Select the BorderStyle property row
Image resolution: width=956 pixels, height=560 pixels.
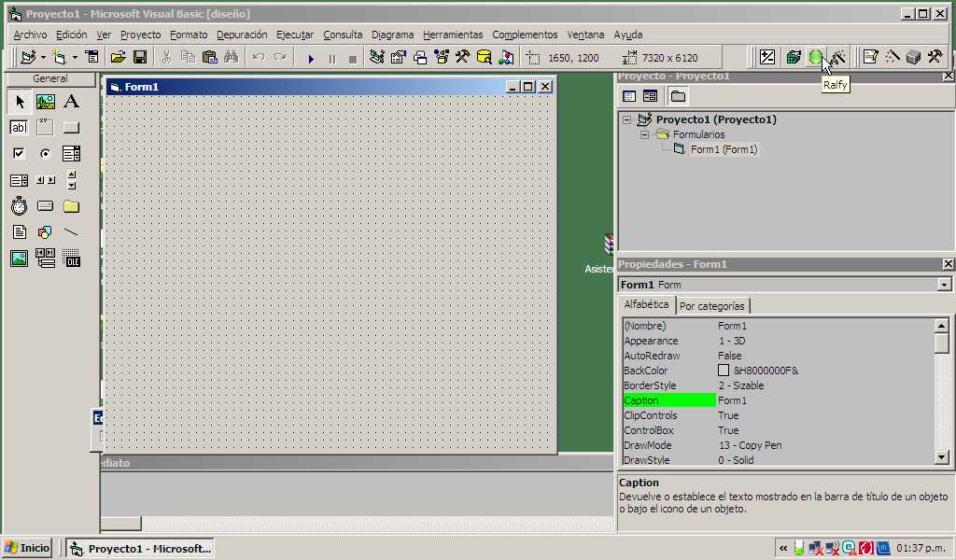point(778,385)
